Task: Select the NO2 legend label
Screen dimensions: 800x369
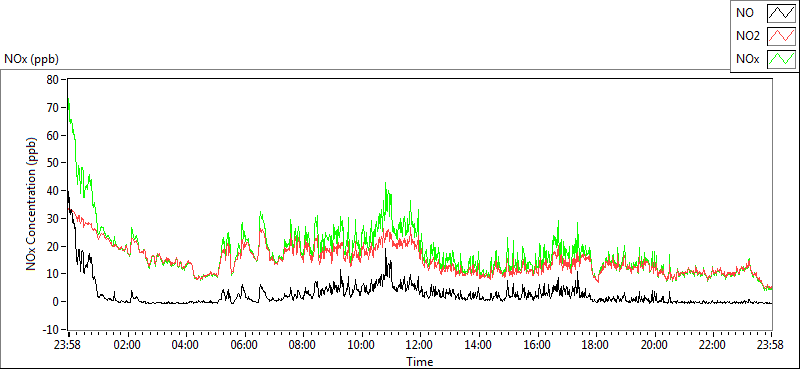Action: click(x=747, y=36)
